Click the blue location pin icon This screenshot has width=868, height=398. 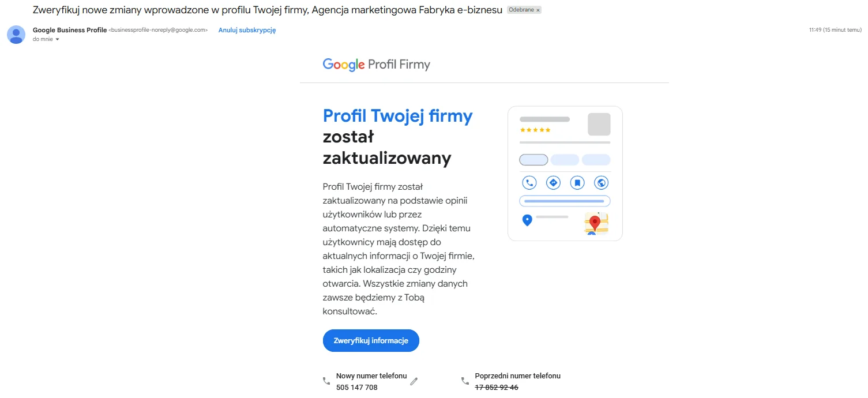(527, 220)
